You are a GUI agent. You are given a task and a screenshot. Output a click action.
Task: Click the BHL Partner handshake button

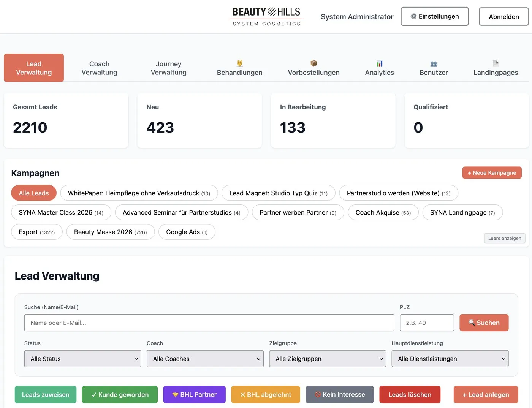pyautogui.click(x=194, y=394)
